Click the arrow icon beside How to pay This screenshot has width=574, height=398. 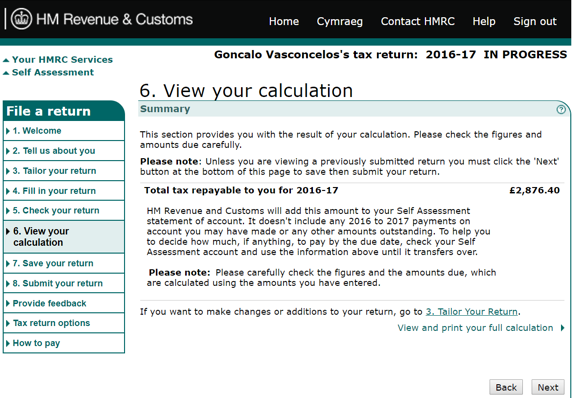(x=8, y=343)
